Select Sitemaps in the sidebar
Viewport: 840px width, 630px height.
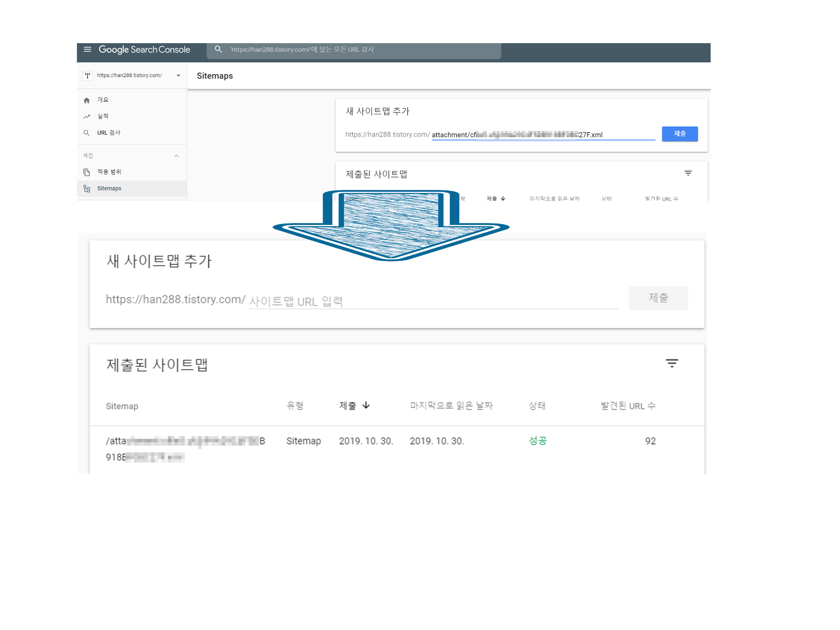click(132, 189)
